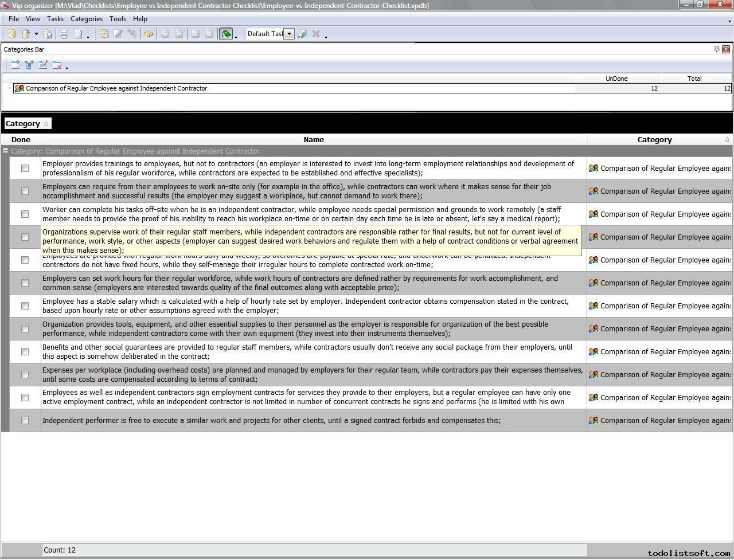
Task: Click the New Category icon in Categories Bar
Action: tap(15, 65)
